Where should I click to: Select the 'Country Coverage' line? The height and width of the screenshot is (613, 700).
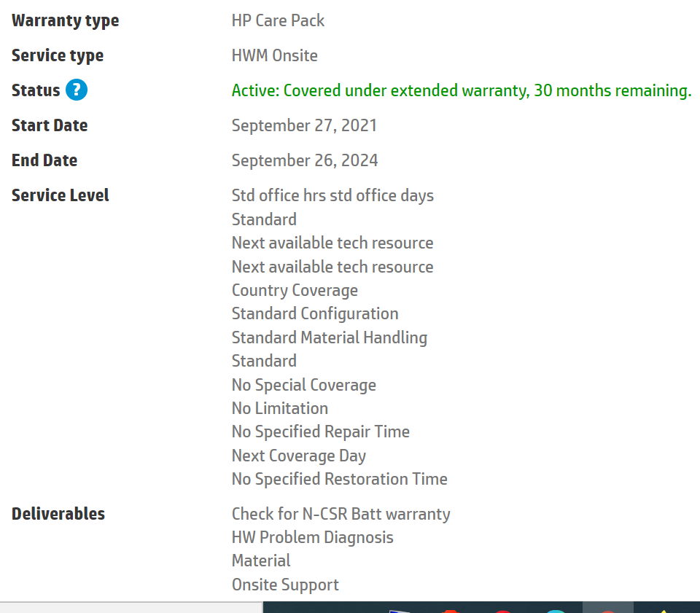[x=295, y=290]
